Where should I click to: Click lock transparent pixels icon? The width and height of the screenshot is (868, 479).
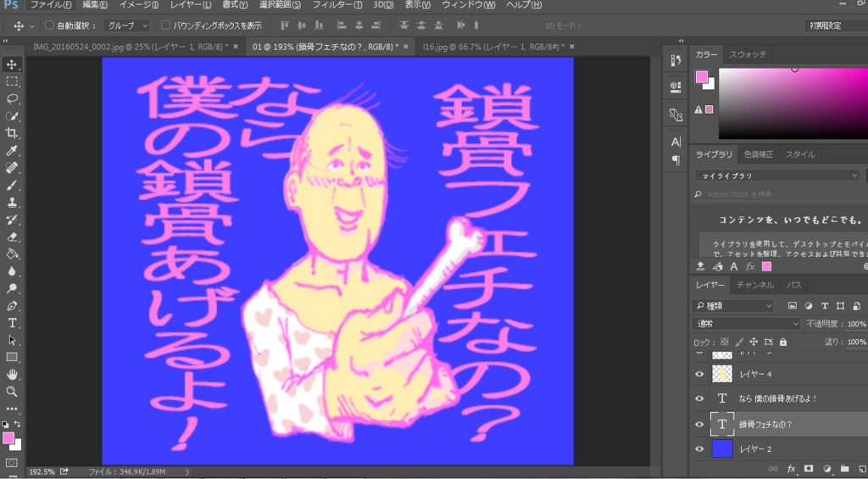tap(725, 343)
